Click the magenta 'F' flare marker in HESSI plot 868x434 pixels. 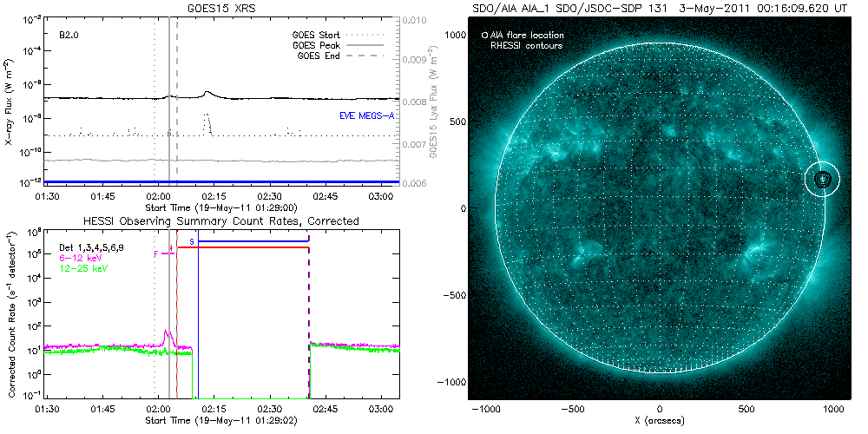[x=156, y=254]
